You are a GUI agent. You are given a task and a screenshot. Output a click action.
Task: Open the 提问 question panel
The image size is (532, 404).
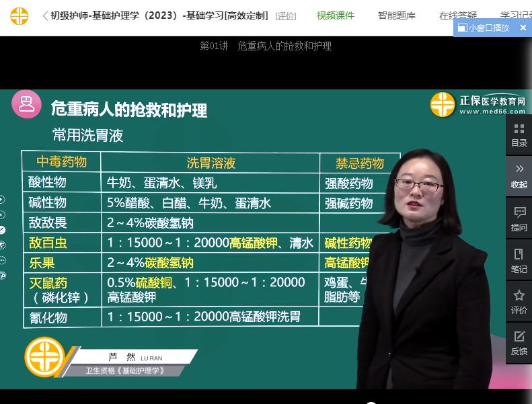(x=519, y=219)
